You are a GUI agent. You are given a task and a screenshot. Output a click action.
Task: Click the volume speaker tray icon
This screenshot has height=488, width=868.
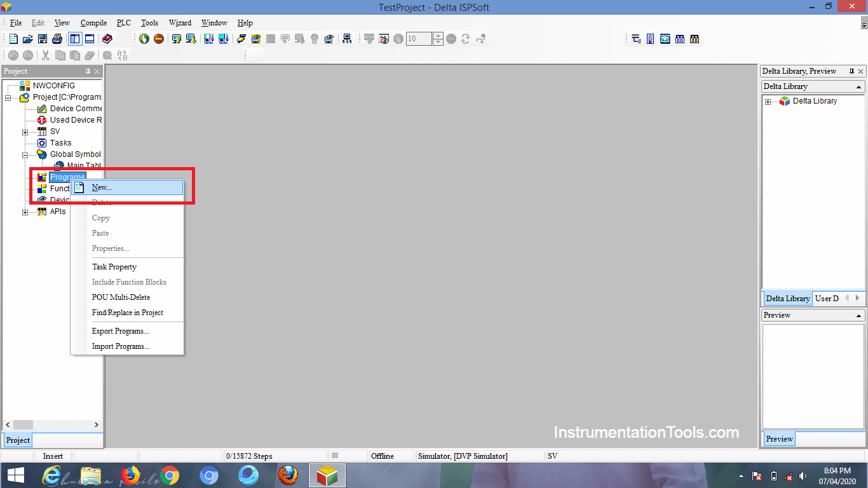803,476
